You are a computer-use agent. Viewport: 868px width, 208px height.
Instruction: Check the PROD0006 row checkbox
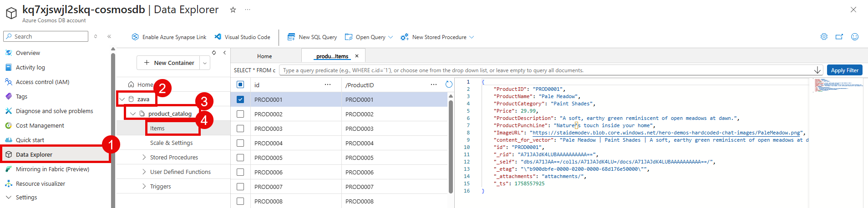(240, 172)
